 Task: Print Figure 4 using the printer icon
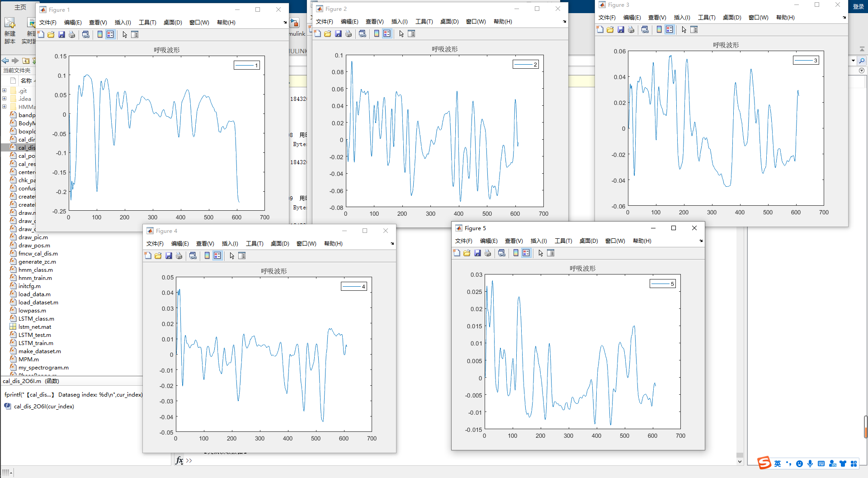pos(179,256)
